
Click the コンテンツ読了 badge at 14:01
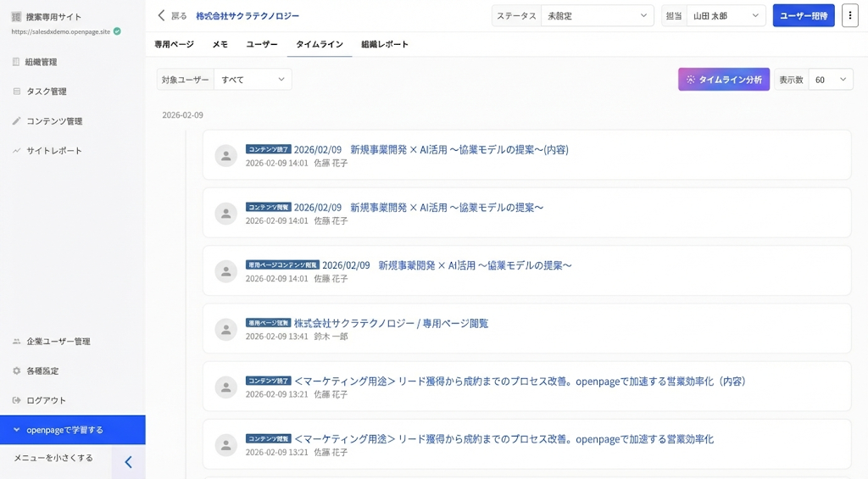[269, 149]
